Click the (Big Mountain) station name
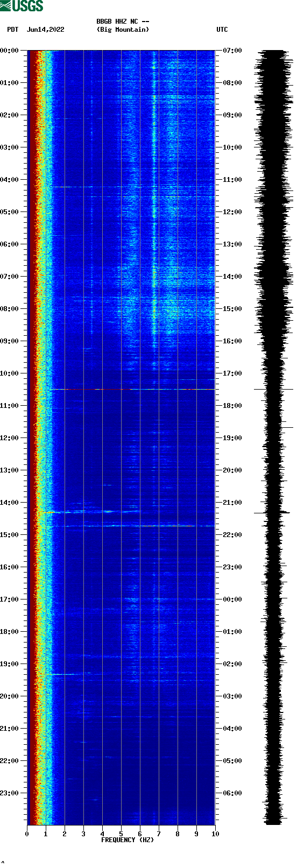 click(x=123, y=30)
